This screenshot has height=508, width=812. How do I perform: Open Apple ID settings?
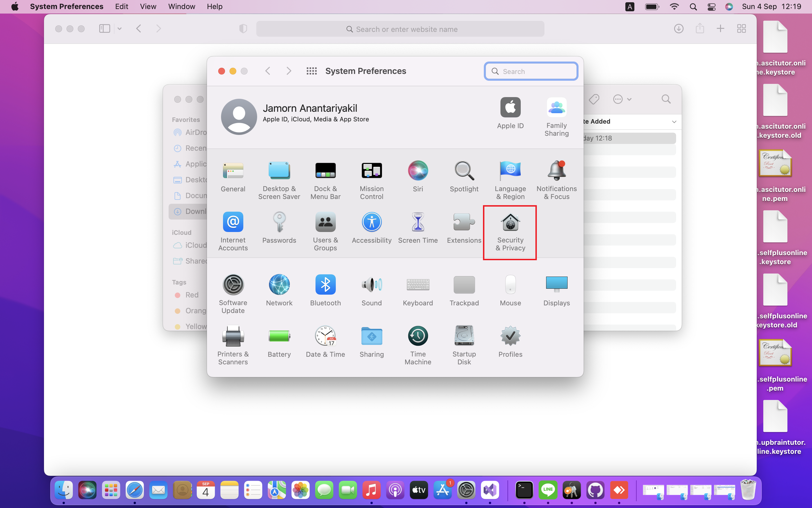pos(510,113)
